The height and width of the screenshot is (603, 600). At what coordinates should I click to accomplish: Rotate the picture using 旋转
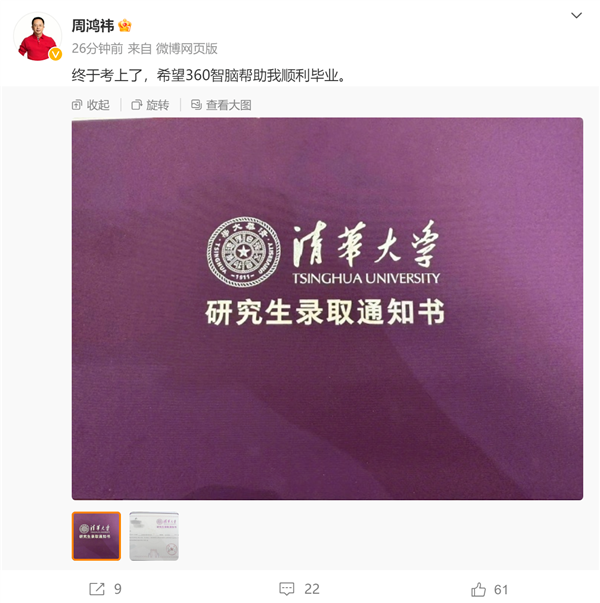click(150, 105)
